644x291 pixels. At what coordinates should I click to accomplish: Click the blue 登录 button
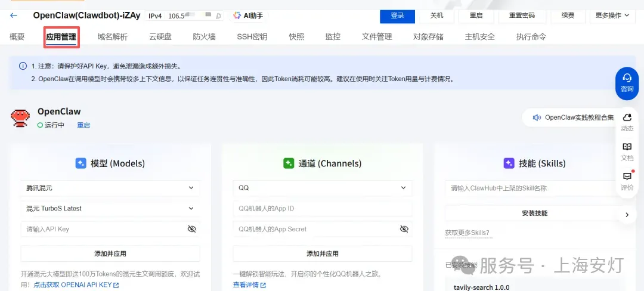click(x=397, y=16)
